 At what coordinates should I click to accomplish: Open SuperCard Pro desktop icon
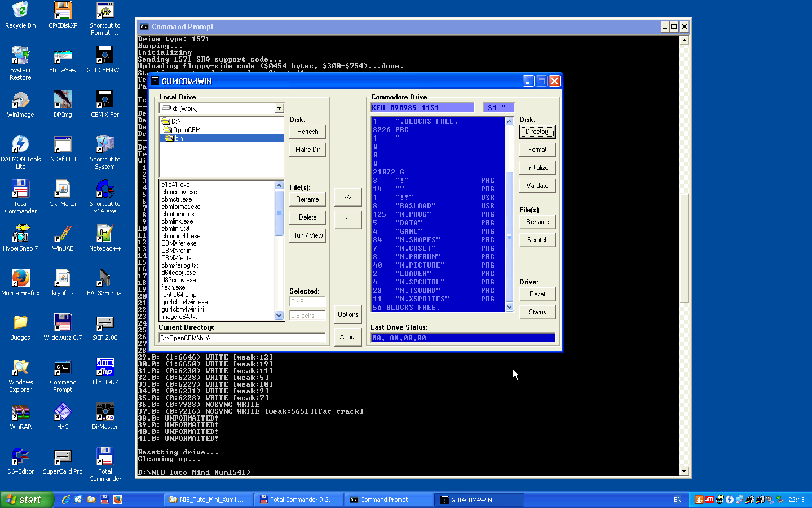tap(63, 461)
